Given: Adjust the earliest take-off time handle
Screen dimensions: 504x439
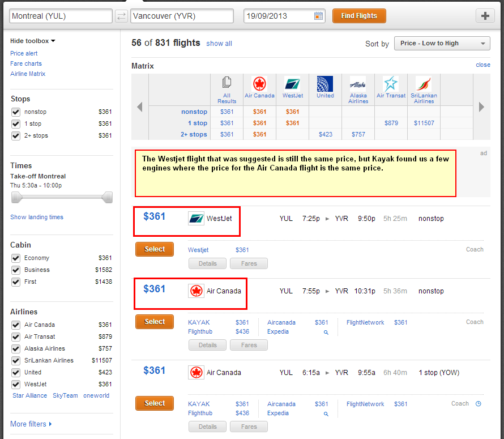Looking at the screenshot, I should [16, 197].
